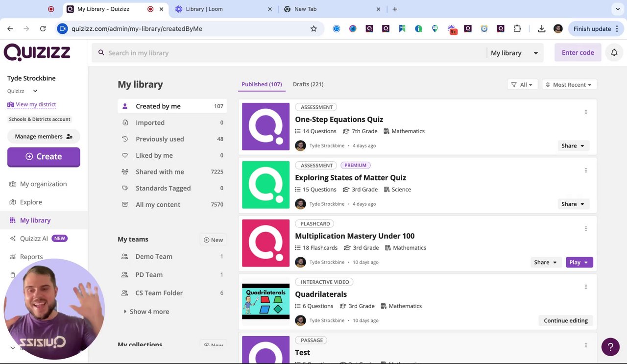Viewport: 627px width, 364px height.
Task: Select the Created by me filter
Action: pyautogui.click(x=172, y=106)
